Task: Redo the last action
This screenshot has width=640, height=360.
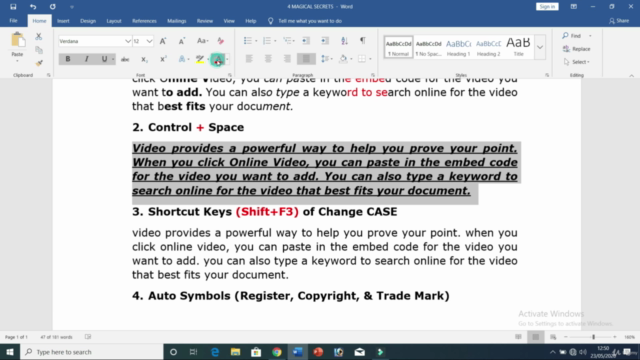Action: pyautogui.click(x=53, y=7)
